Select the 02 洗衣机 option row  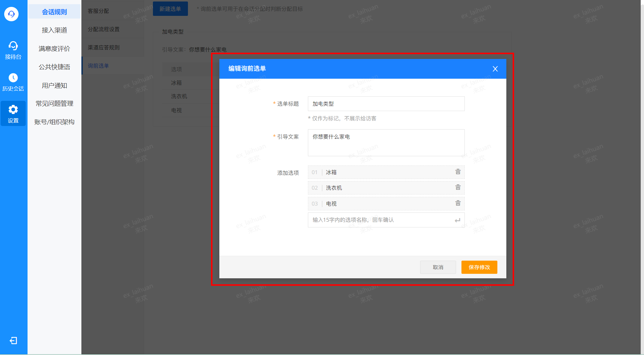pos(386,188)
